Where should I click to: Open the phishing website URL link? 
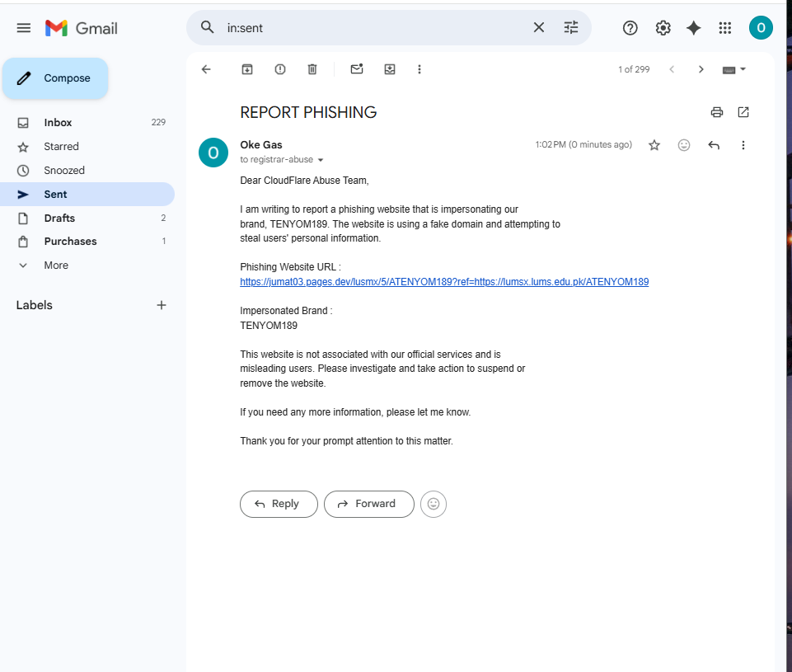[x=444, y=282]
